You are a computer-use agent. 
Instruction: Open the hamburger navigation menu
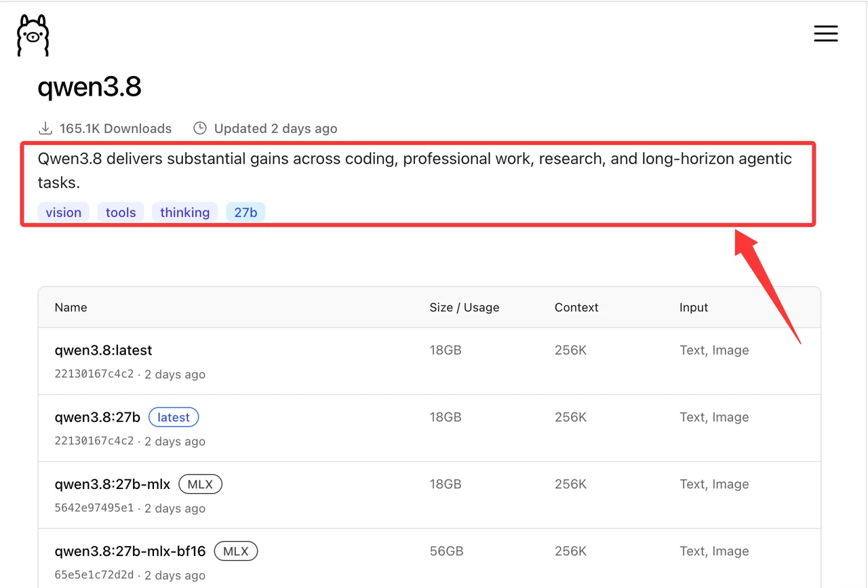[x=825, y=33]
